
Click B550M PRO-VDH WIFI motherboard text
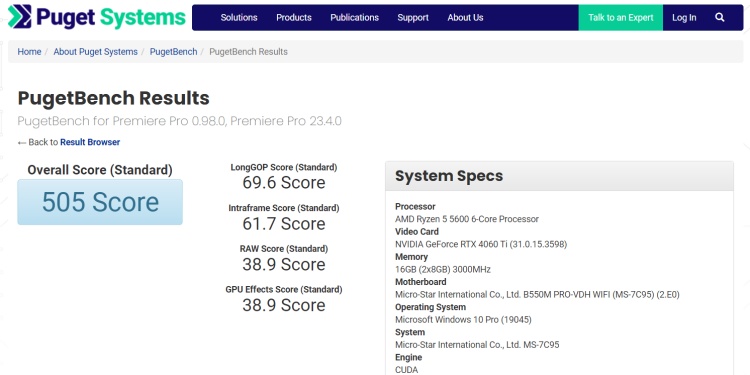[x=537, y=295]
